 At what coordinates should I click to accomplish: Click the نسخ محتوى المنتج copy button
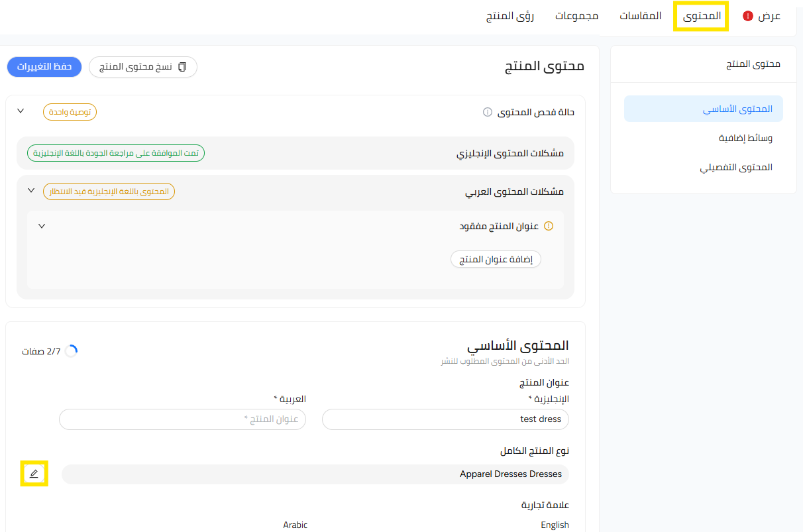coord(143,67)
